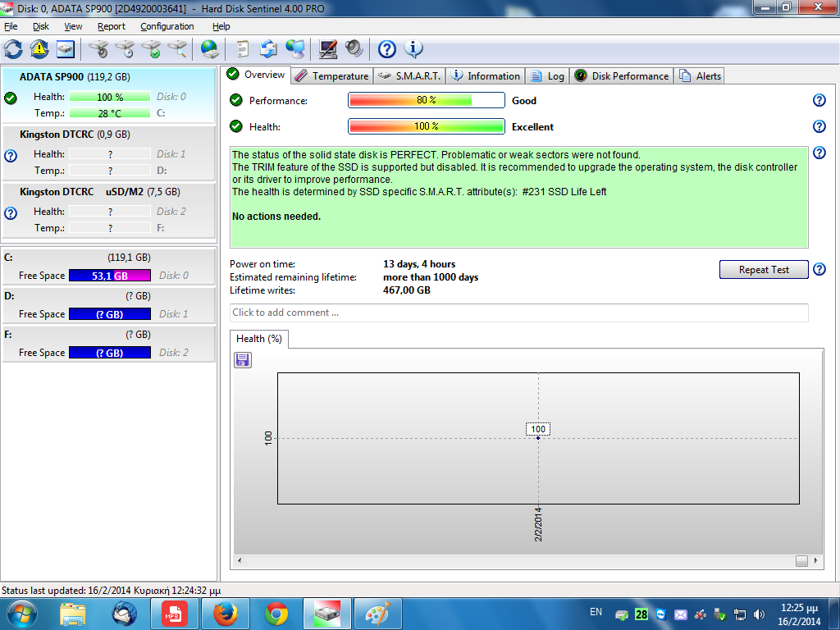Viewport: 840px width, 630px height.
Task: Open the View menu
Action: (73, 26)
